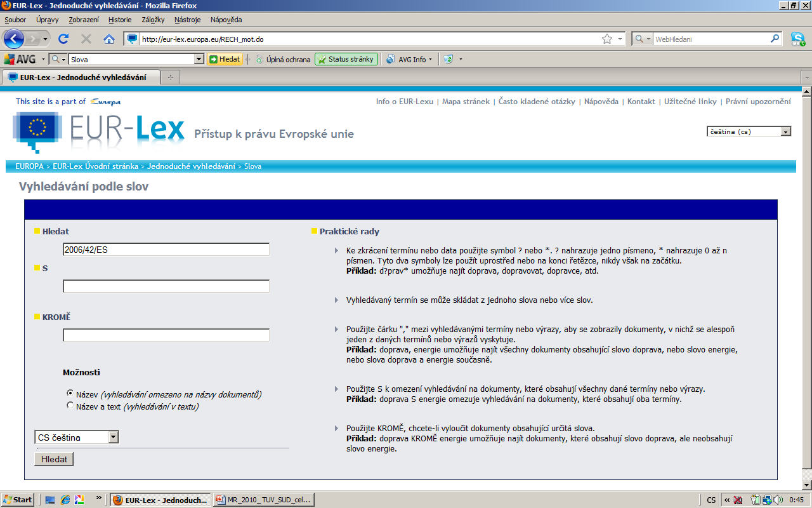Image resolution: width=812 pixels, height=508 pixels.
Task: Go to the browser home page icon
Action: coord(109,39)
